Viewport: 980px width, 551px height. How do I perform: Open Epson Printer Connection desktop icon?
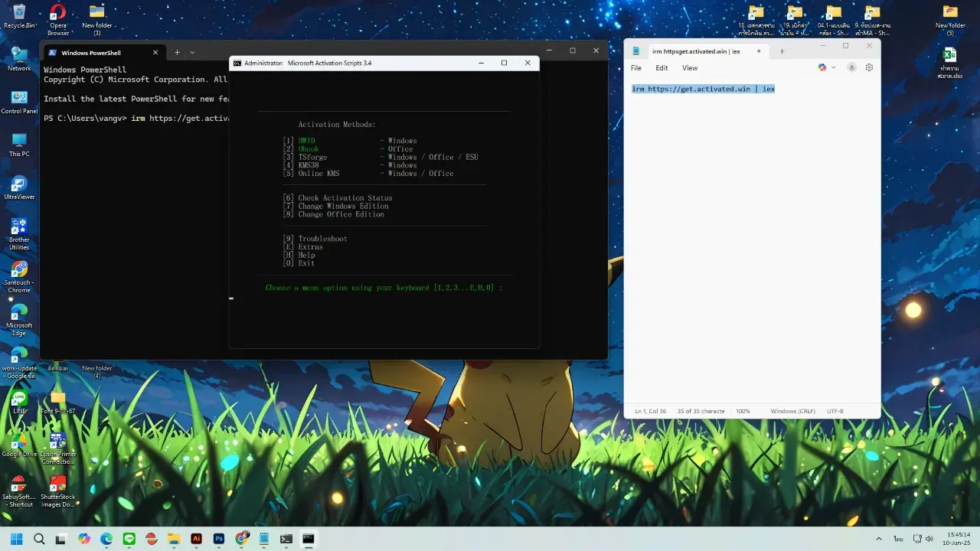[x=58, y=448]
